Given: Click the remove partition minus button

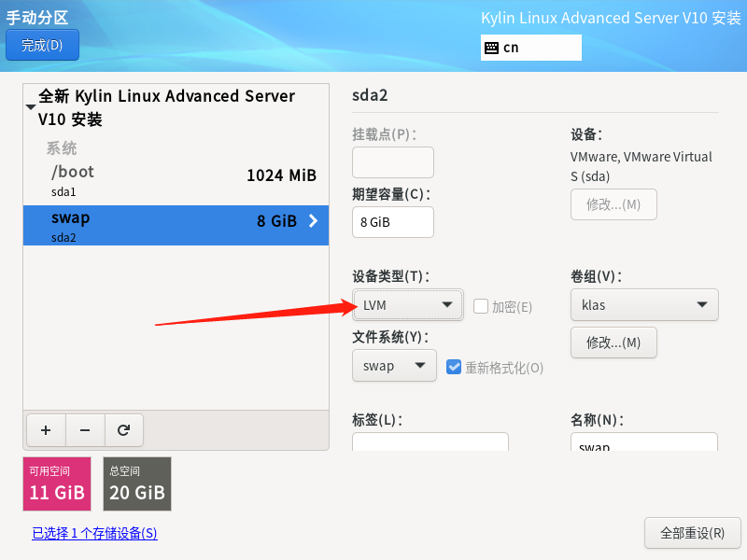Looking at the screenshot, I should pyautogui.click(x=85, y=430).
